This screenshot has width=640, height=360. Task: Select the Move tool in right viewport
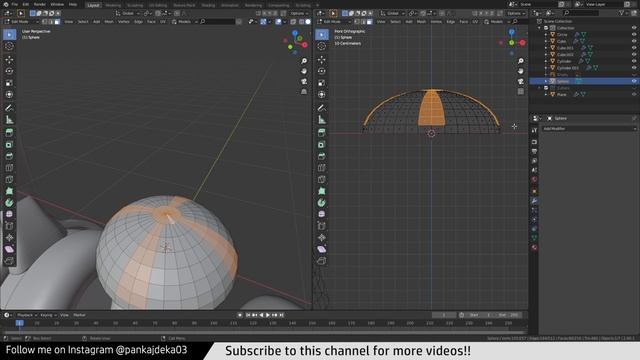coord(322,60)
